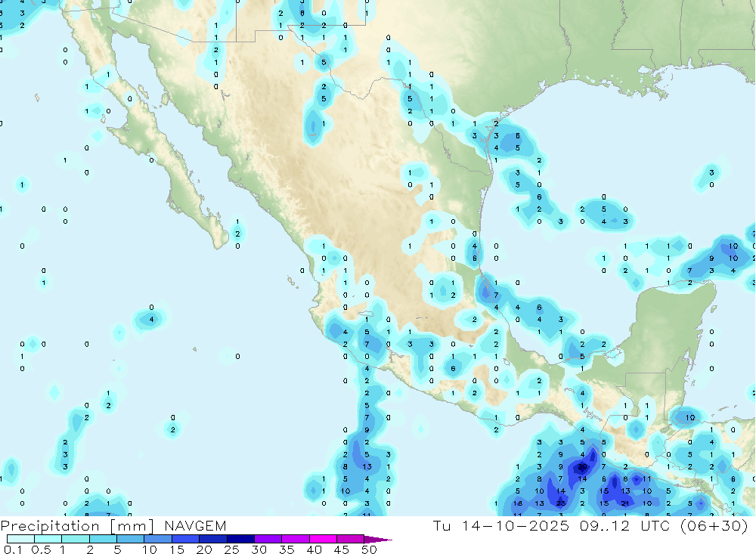The image size is (756, 554).
Task: Click the '09..12' time range text
Action: [605, 525]
